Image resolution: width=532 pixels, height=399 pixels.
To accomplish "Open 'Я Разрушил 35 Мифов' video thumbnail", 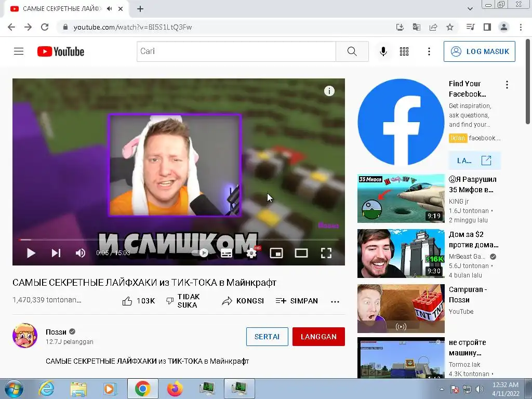I will pyautogui.click(x=401, y=198).
